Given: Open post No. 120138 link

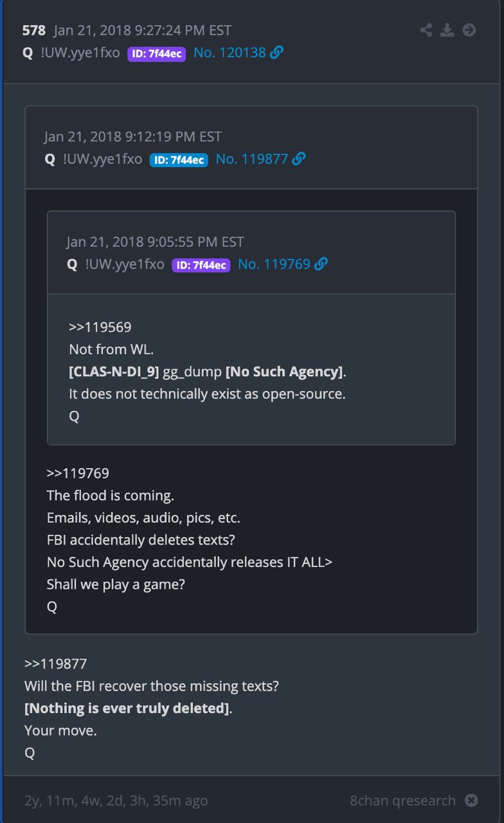Looking at the screenshot, I should point(230,53).
